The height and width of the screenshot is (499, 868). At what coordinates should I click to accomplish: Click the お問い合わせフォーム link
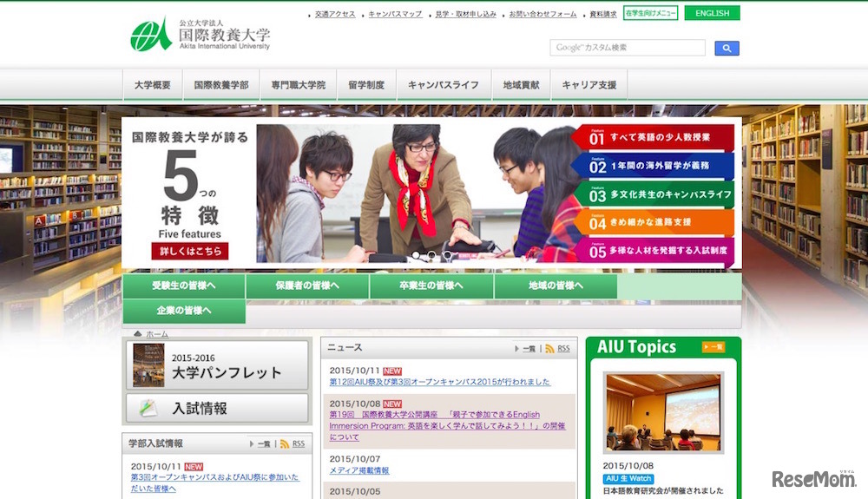(542, 15)
